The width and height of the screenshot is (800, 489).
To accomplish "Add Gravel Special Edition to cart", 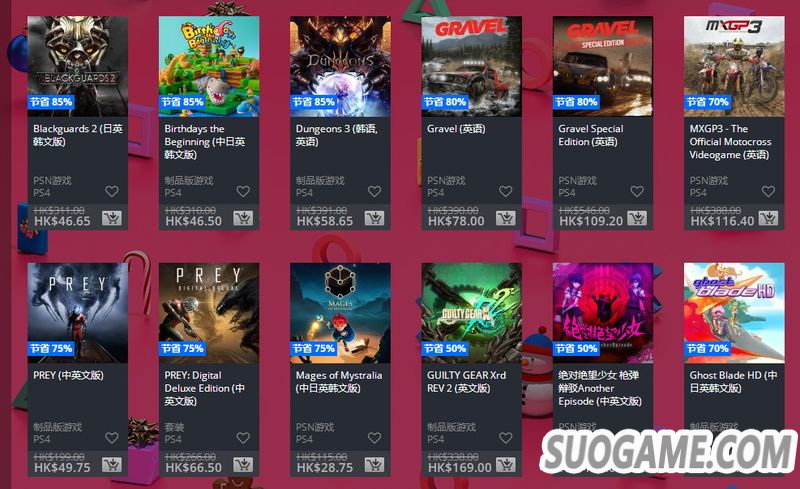I will click(637, 218).
